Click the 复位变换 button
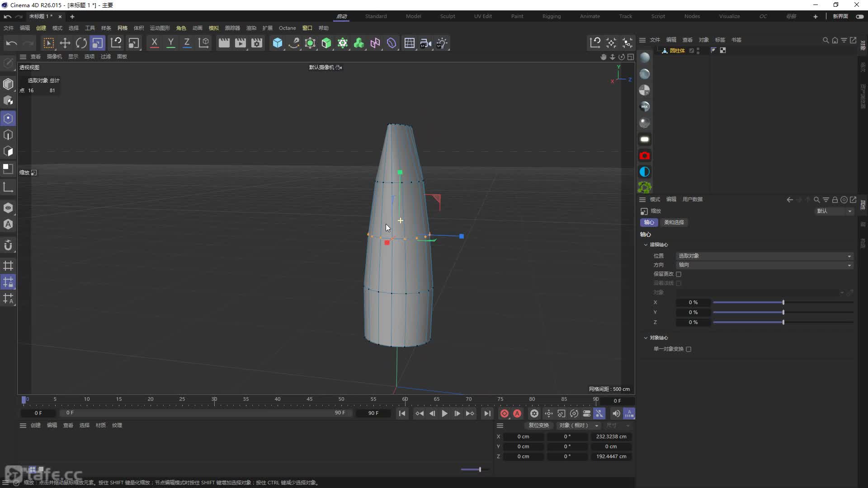This screenshot has height=488, width=868. pos(538,425)
